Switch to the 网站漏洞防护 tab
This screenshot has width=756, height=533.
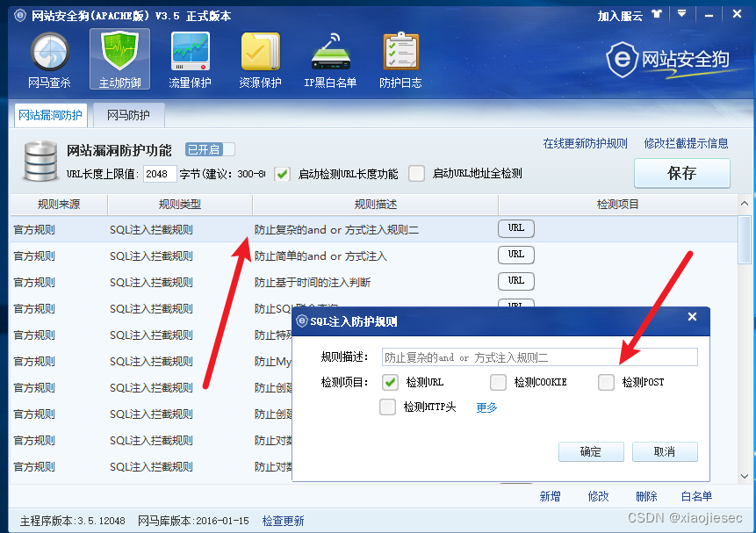coord(51,115)
